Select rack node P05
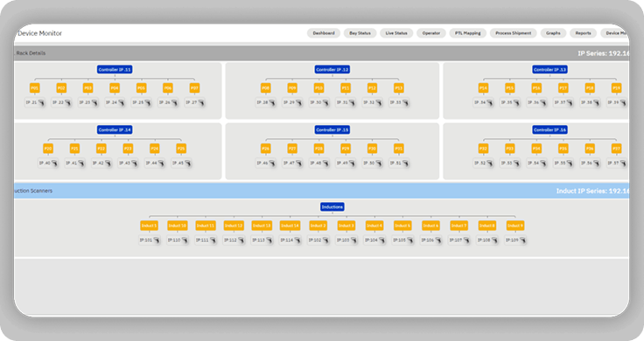 [141, 87]
